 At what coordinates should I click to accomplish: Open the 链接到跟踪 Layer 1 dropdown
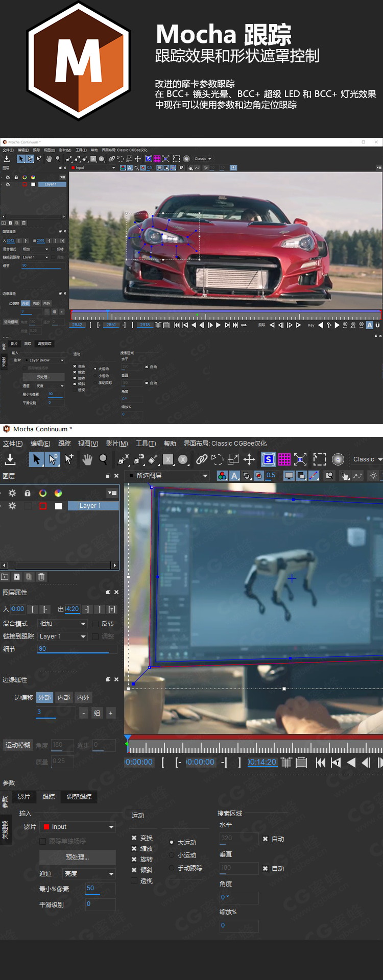pyautogui.click(x=63, y=636)
